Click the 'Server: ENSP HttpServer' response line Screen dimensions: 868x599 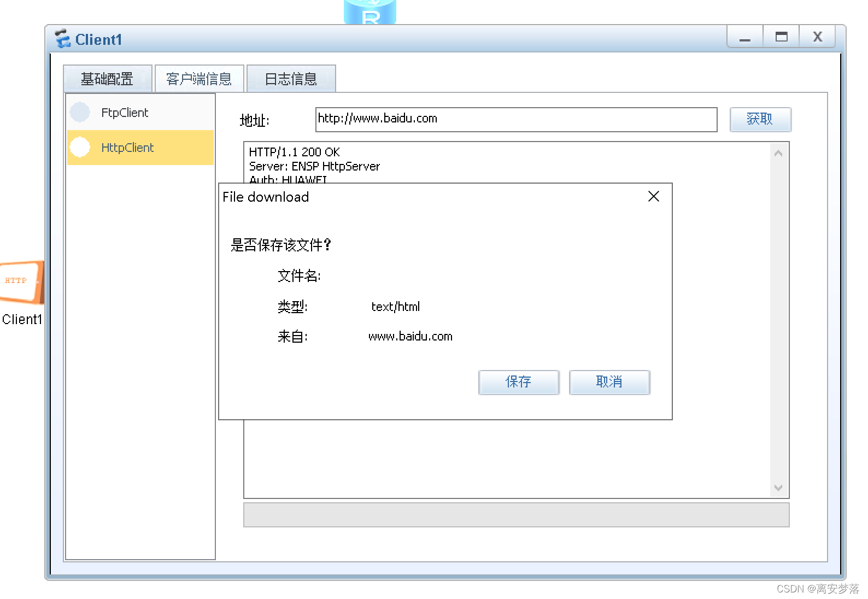point(314,166)
